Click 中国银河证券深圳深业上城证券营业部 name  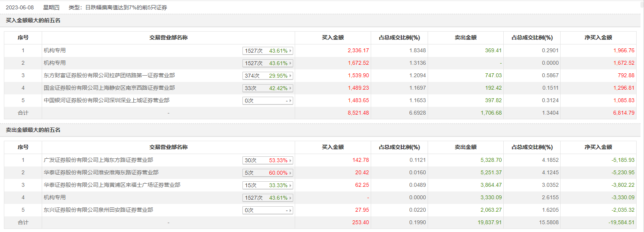click(106, 100)
